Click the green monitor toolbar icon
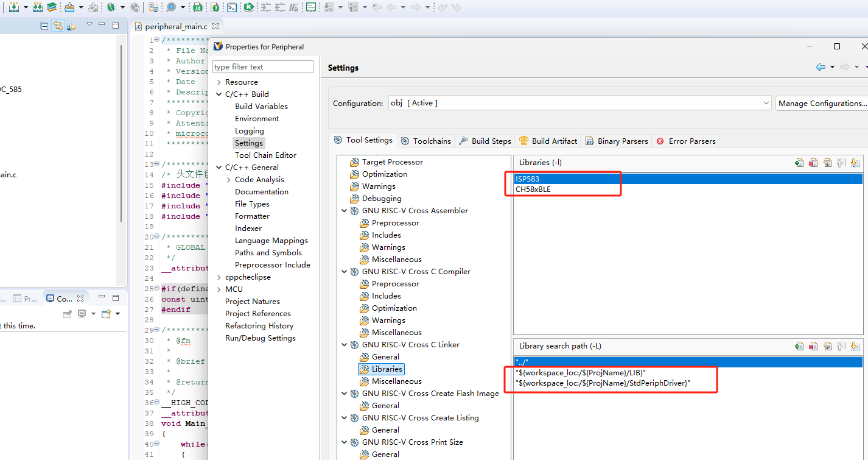The height and width of the screenshot is (460, 868). point(311,7)
